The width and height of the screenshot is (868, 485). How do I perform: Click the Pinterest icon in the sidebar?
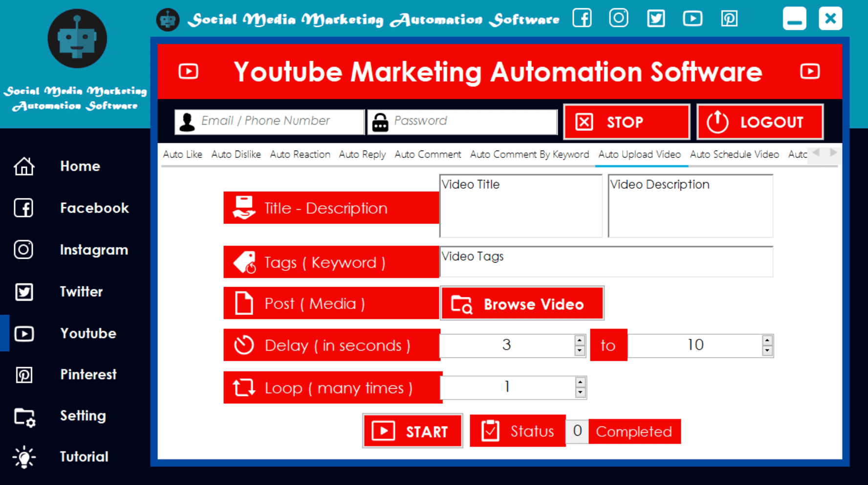click(x=24, y=375)
